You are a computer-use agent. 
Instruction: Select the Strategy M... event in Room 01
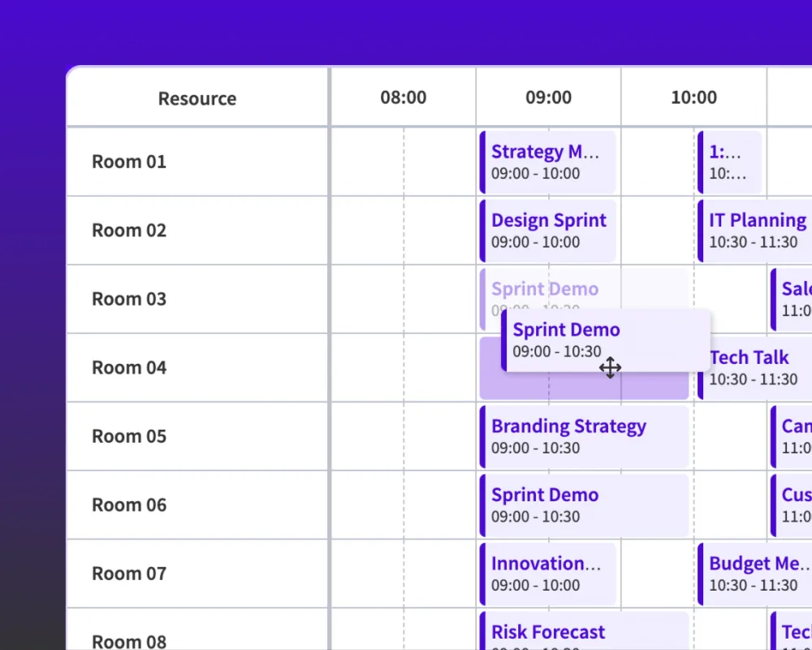click(x=547, y=161)
